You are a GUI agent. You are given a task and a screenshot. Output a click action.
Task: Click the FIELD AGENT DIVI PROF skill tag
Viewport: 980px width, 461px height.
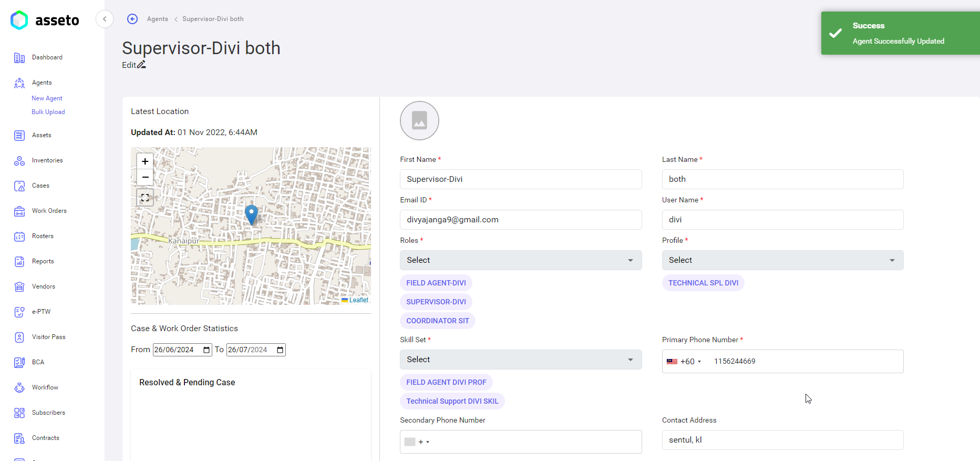(x=446, y=382)
